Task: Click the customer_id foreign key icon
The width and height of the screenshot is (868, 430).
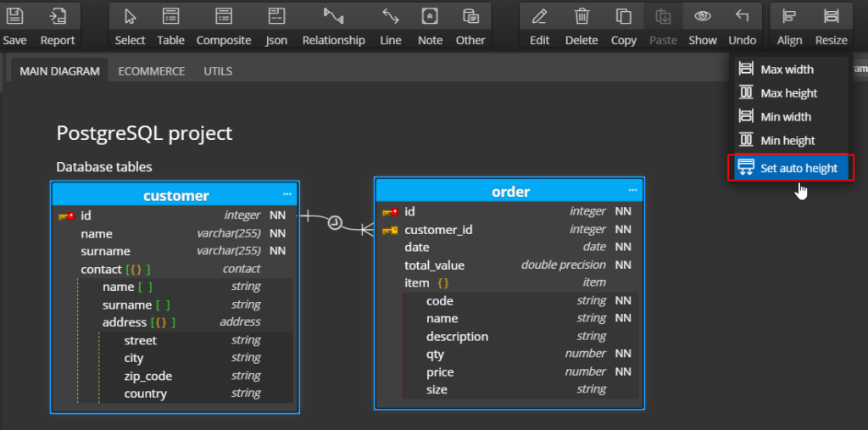Action: tap(390, 230)
